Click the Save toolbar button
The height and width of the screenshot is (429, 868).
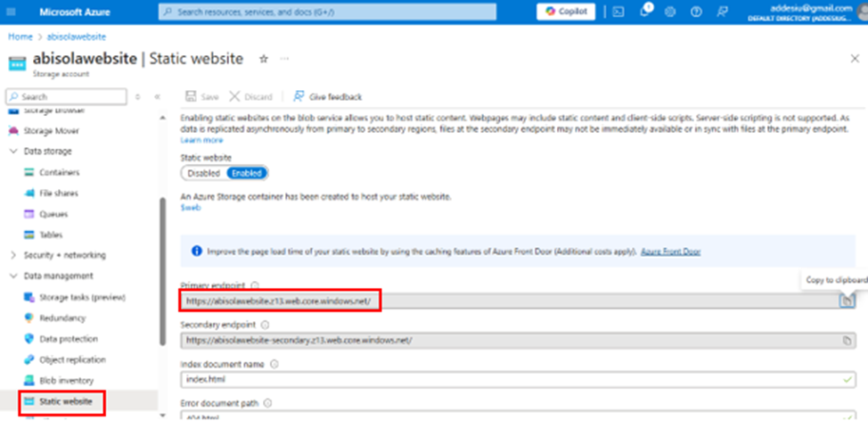(x=202, y=96)
